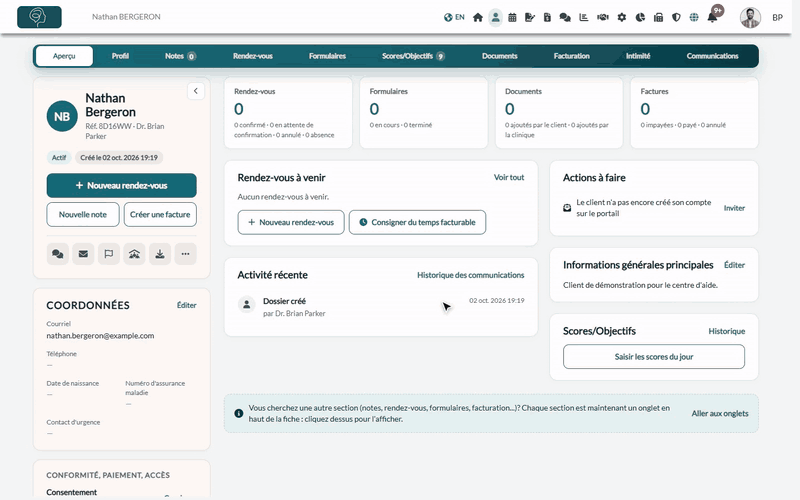
Task: Open Historique link in Scores/Objectifs
Action: [x=727, y=331]
